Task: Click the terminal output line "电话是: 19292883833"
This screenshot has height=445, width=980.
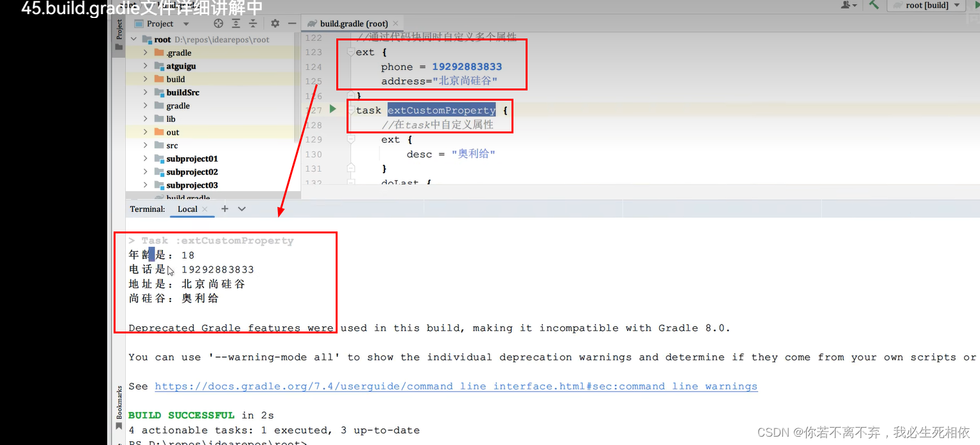Action: (191, 269)
